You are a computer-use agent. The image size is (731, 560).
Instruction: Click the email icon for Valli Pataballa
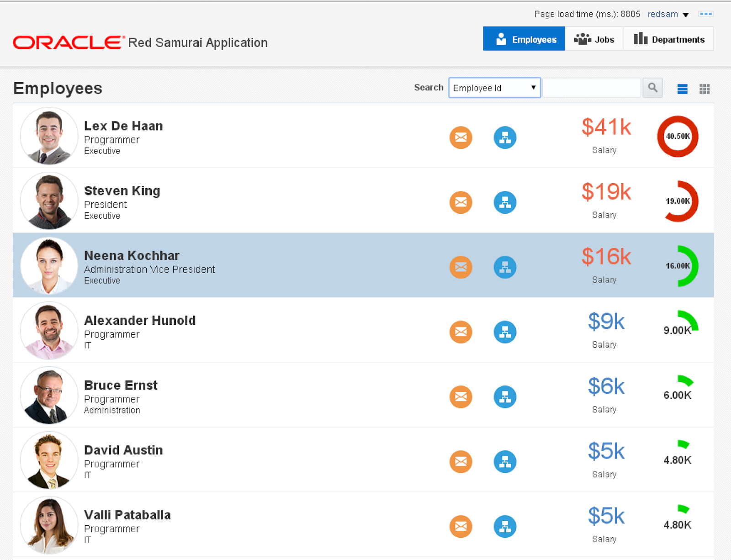(461, 527)
